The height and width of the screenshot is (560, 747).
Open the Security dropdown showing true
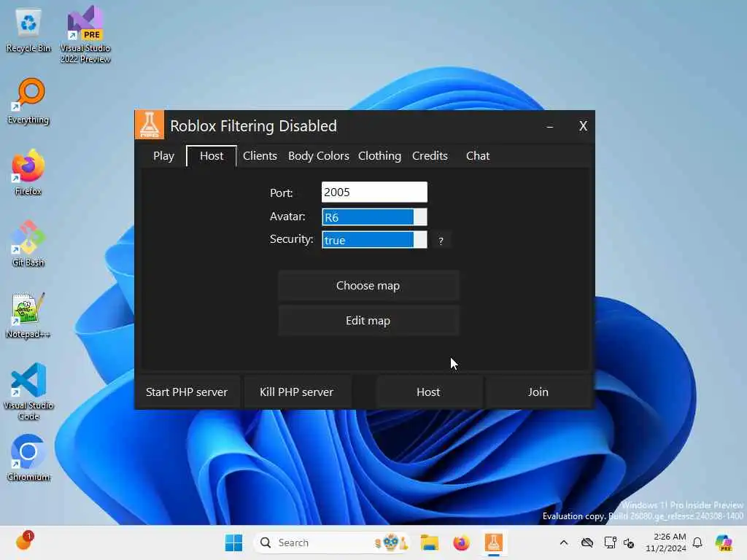pos(374,240)
